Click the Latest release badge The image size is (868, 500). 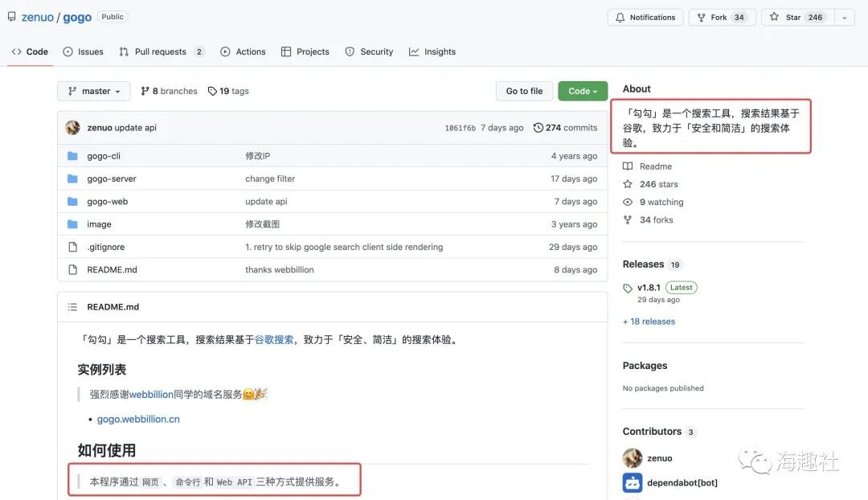681,287
